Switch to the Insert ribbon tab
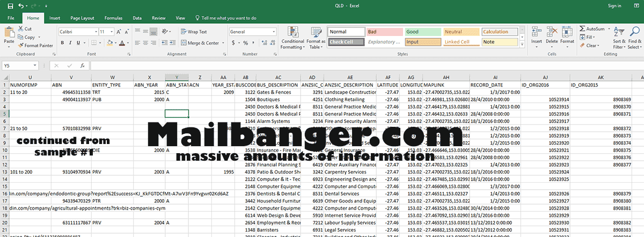The height and width of the screenshot is (237, 644). pos(55,18)
